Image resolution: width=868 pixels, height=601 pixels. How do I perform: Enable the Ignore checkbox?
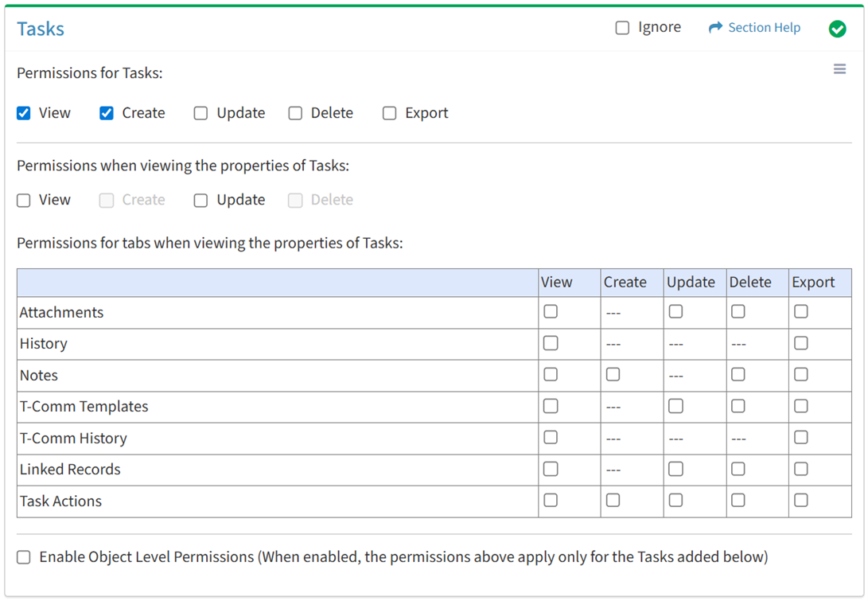click(622, 28)
